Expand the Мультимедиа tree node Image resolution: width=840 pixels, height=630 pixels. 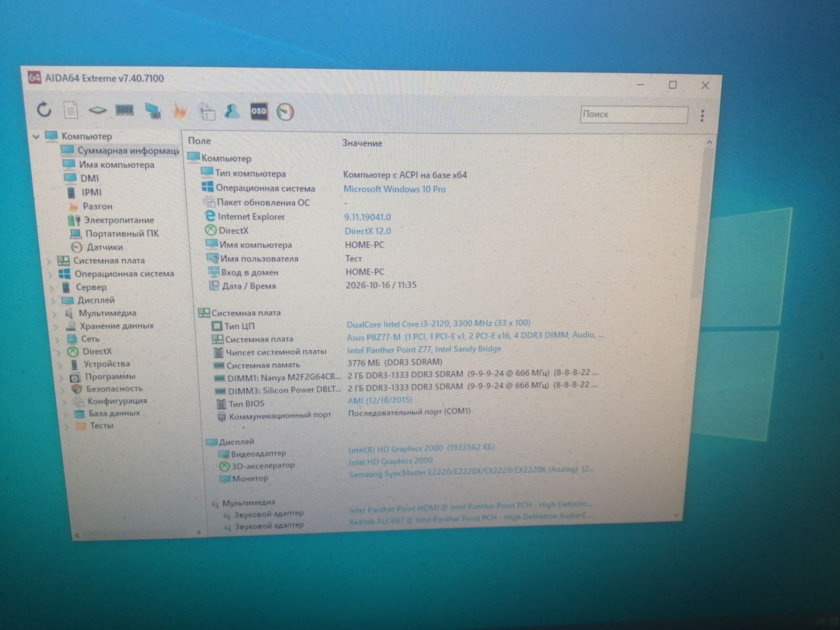55,313
